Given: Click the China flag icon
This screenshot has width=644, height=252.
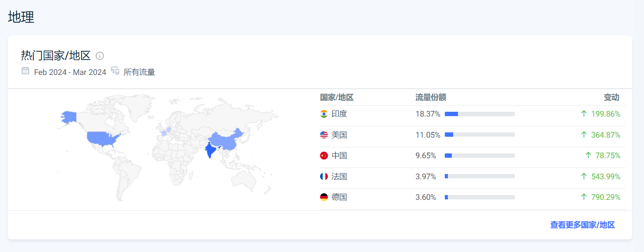Looking at the screenshot, I should 324,156.
